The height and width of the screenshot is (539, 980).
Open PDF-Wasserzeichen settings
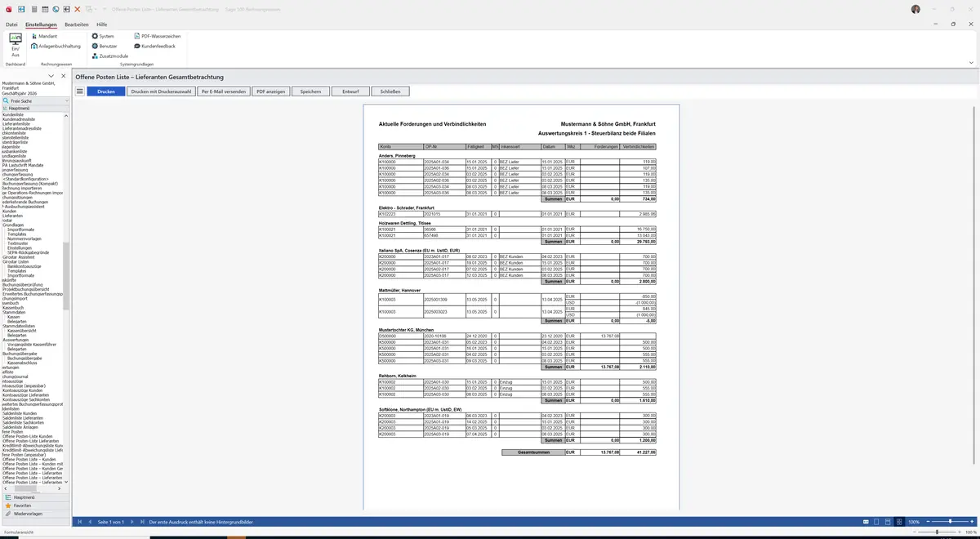click(x=158, y=36)
